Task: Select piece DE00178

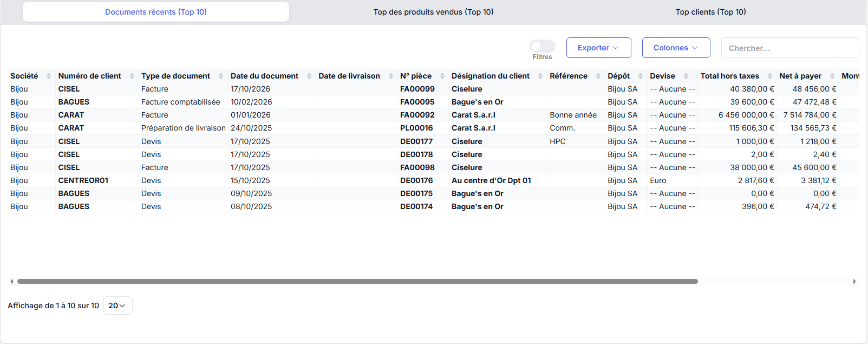Action: (x=416, y=154)
